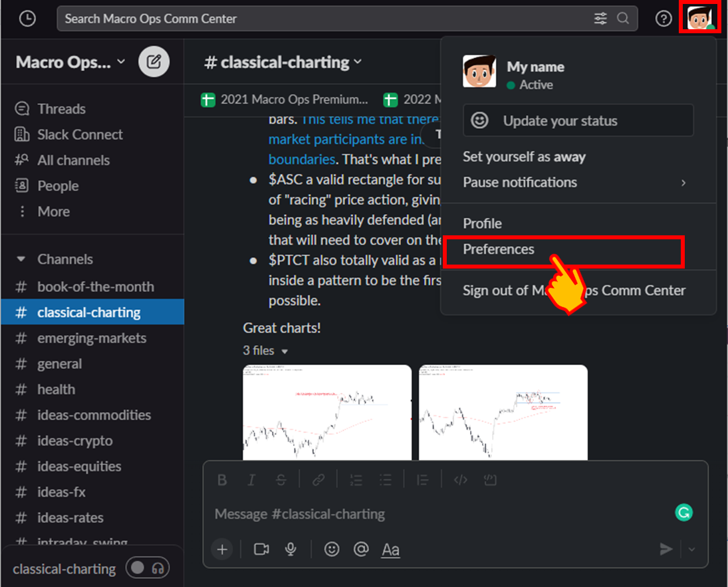Screen dimensions: 728x587
Task: Open Preferences from the user menu
Action: pos(562,251)
